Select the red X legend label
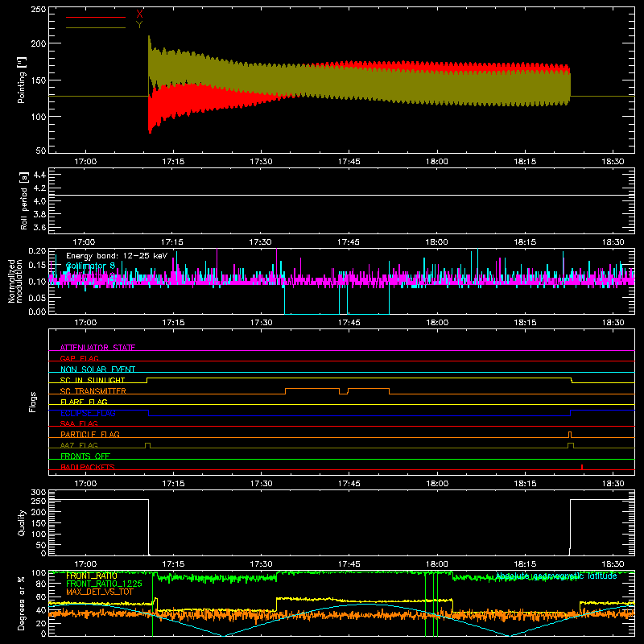This screenshot has width=644, height=644. click(139, 14)
